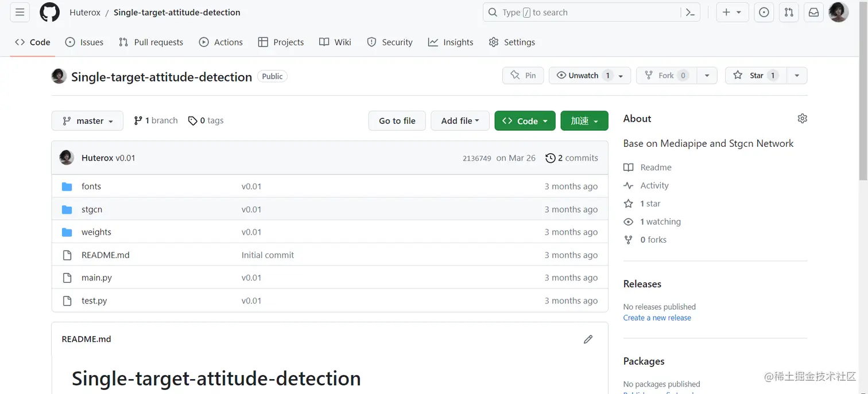This screenshot has height=394, width=868.
Task: Click Create a new release link
Action: point(657,318)
